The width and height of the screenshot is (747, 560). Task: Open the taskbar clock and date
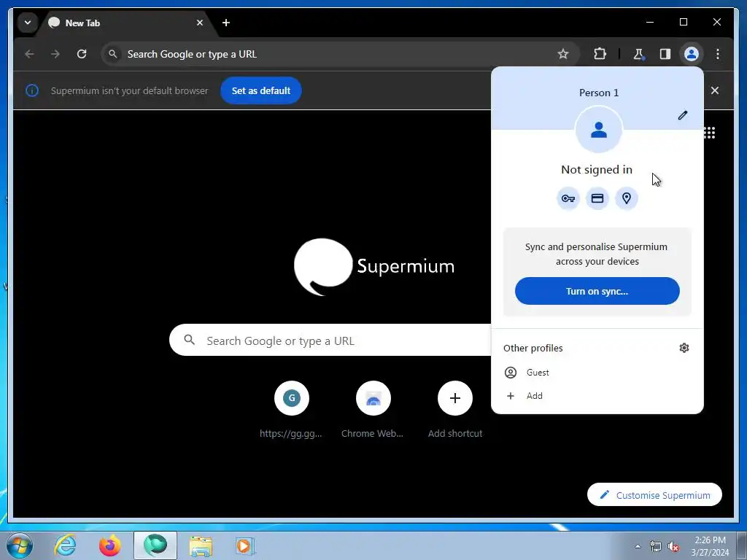pos(710,546)
